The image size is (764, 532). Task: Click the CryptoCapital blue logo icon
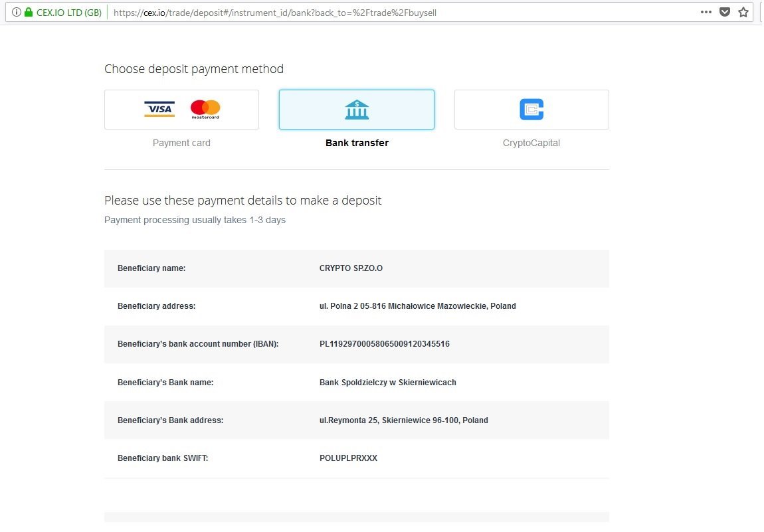pyautogui.click(x=531, y=109)
